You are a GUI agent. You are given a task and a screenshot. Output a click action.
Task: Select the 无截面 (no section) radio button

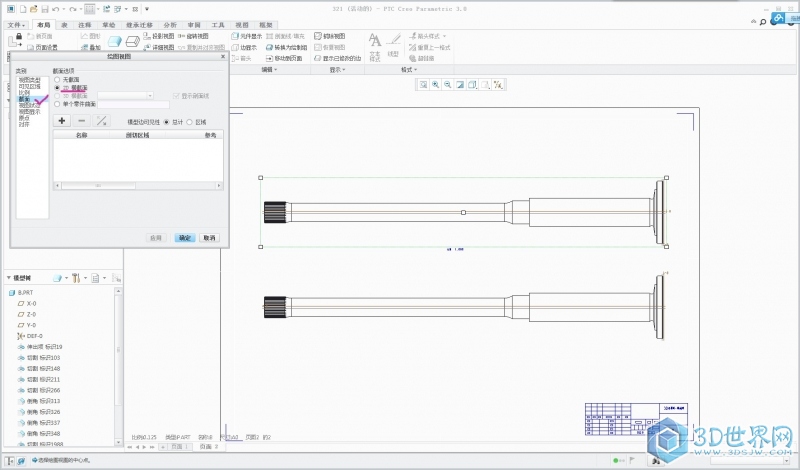coord(57,79)
